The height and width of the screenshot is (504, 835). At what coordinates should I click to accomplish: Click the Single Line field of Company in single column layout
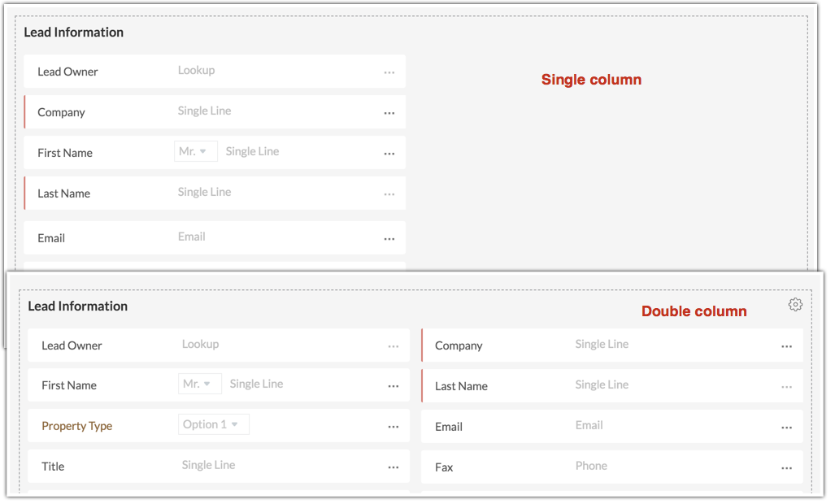pyautogui.click(x=205, y=111)
